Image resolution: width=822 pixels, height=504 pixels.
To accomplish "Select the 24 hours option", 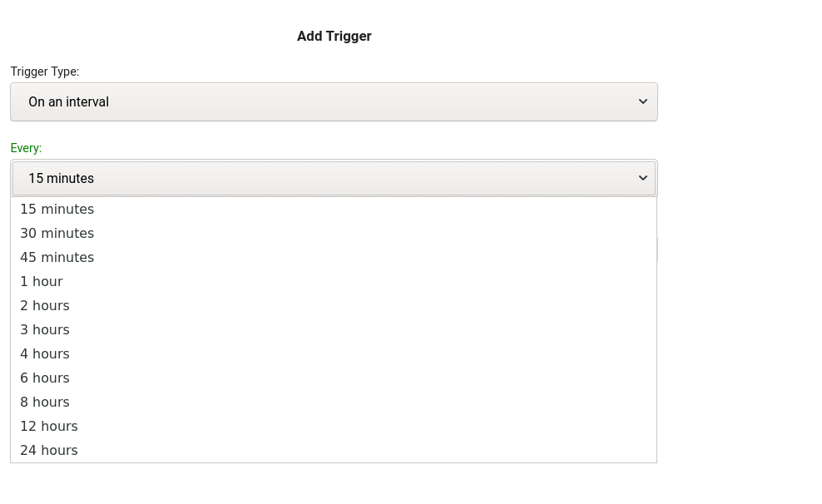I will [x=49, y=450].
